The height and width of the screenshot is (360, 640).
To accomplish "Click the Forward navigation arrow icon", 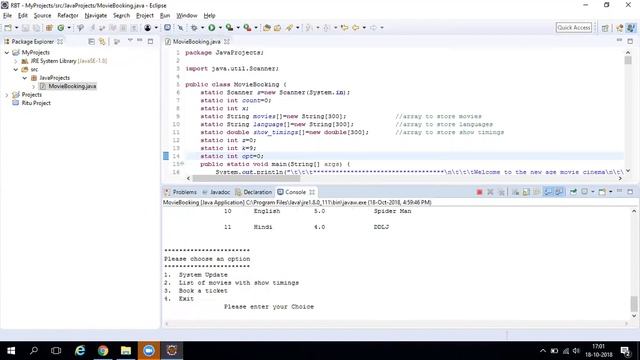I will 373,28.
